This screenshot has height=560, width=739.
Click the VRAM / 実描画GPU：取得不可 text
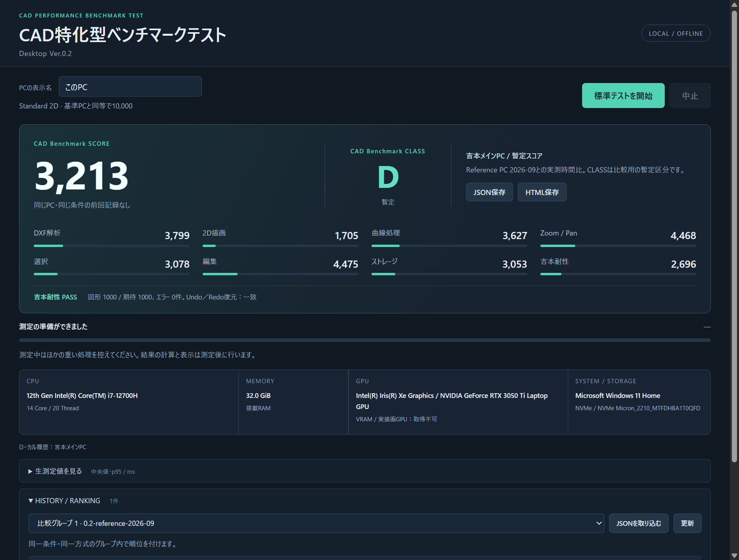tap(397, 419)
